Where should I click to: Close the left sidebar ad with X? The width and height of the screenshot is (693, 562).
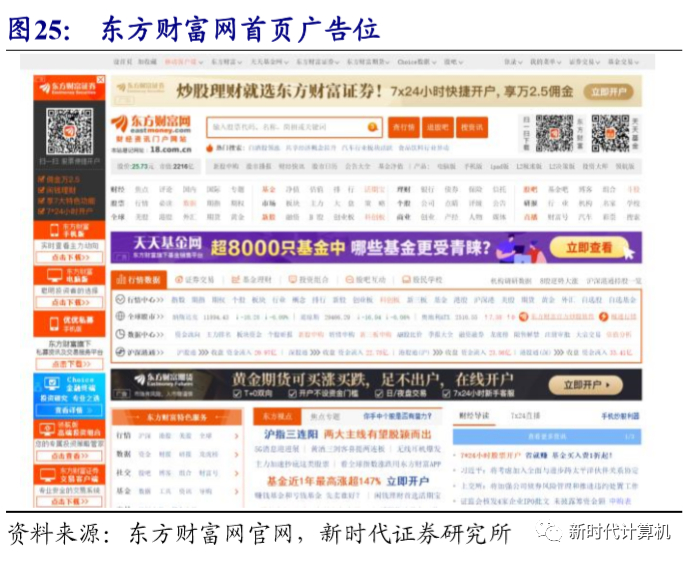(101, 80)
